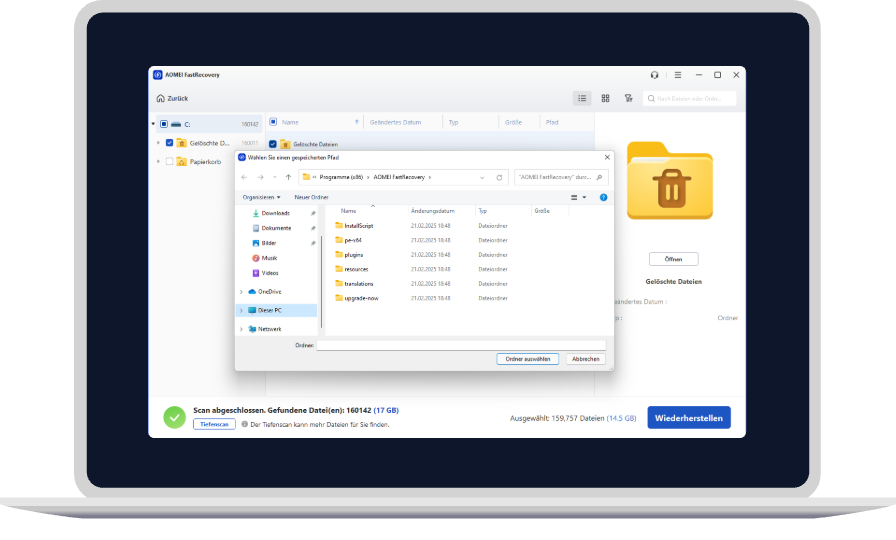Toggle the C: drive checkbox

pos(164,124)
